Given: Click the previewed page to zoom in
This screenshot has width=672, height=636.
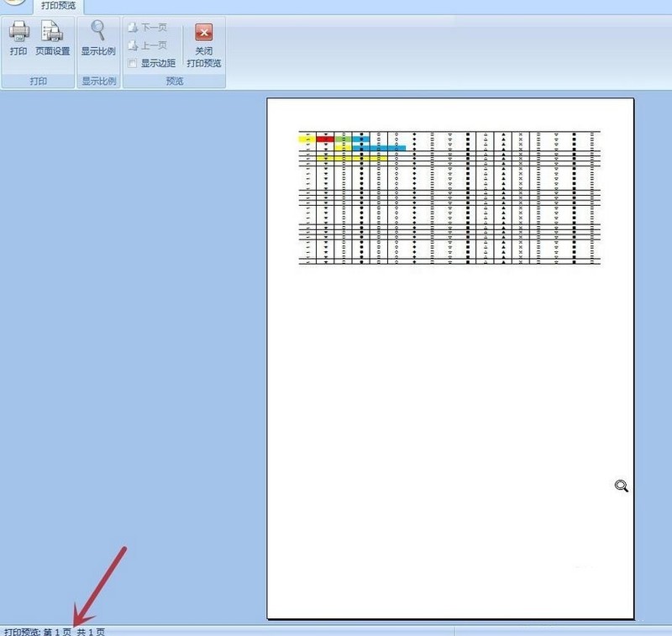Looking at the screenshot, I should coord(450,358).
